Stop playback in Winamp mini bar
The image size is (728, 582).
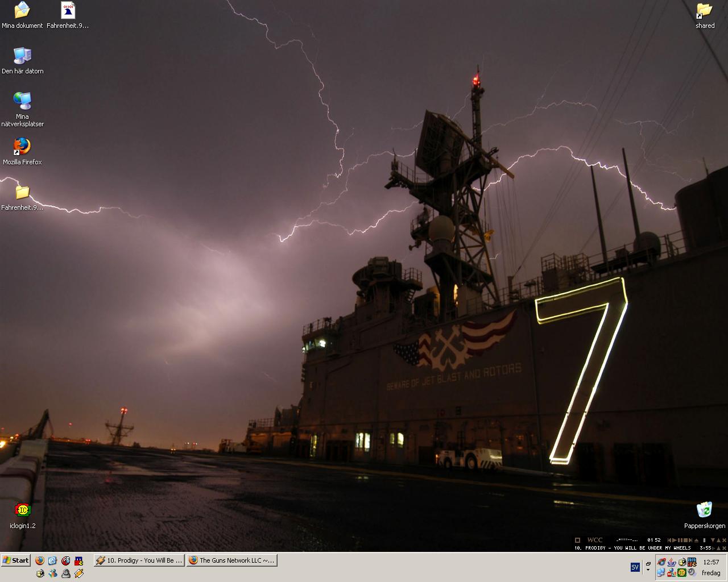[685, 540]
